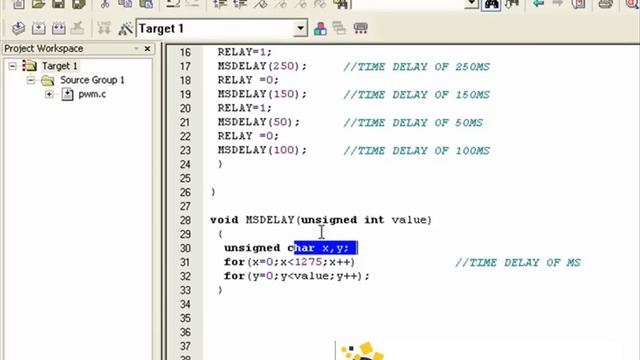This screenshot has width=640, height=360.
Task: Click the red pack/device configuration icon
Action: pos(360,28)
